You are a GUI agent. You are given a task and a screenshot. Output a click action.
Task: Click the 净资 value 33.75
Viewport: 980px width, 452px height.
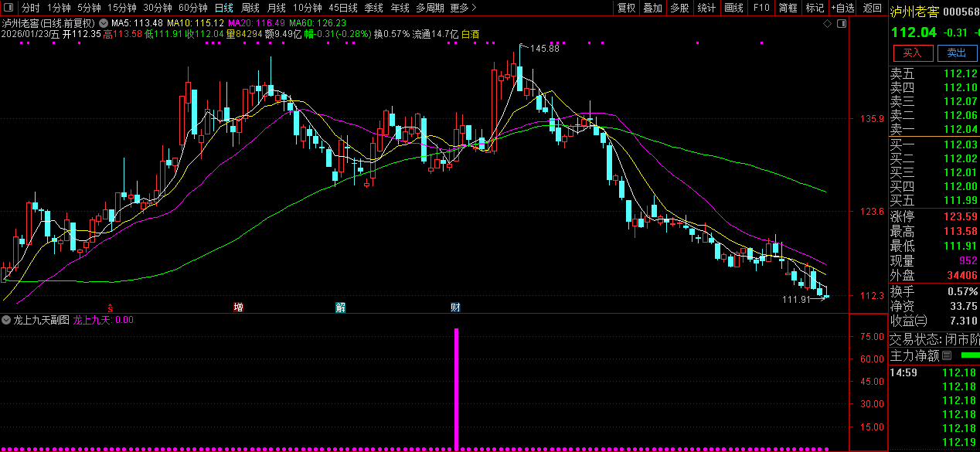point(964,306)
